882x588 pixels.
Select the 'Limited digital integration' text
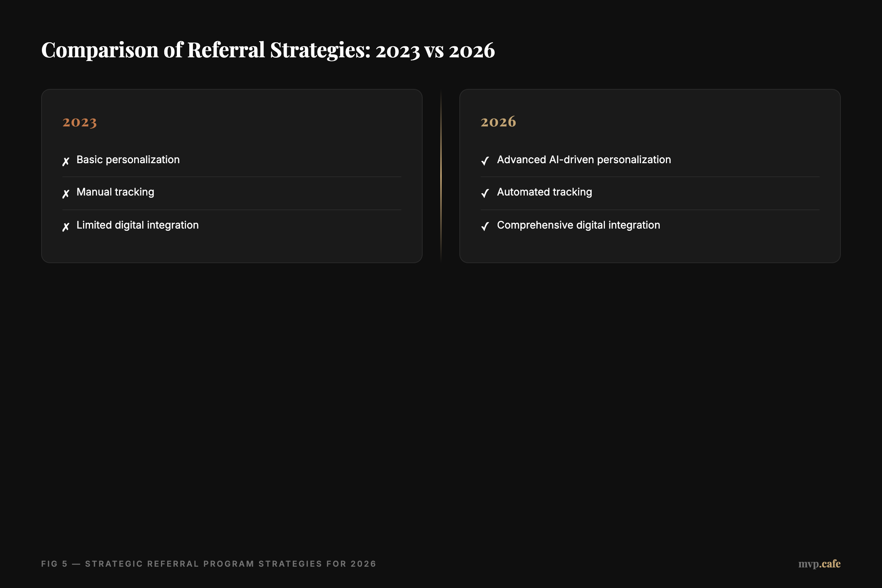[x=137, y=225]
